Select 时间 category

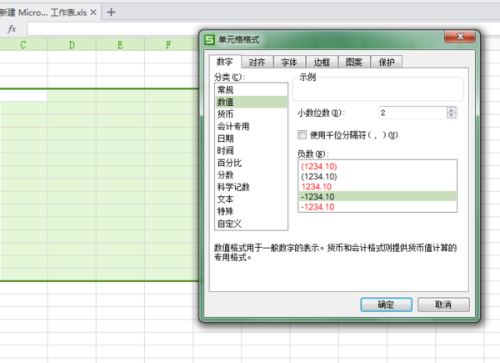click(251, 151)
